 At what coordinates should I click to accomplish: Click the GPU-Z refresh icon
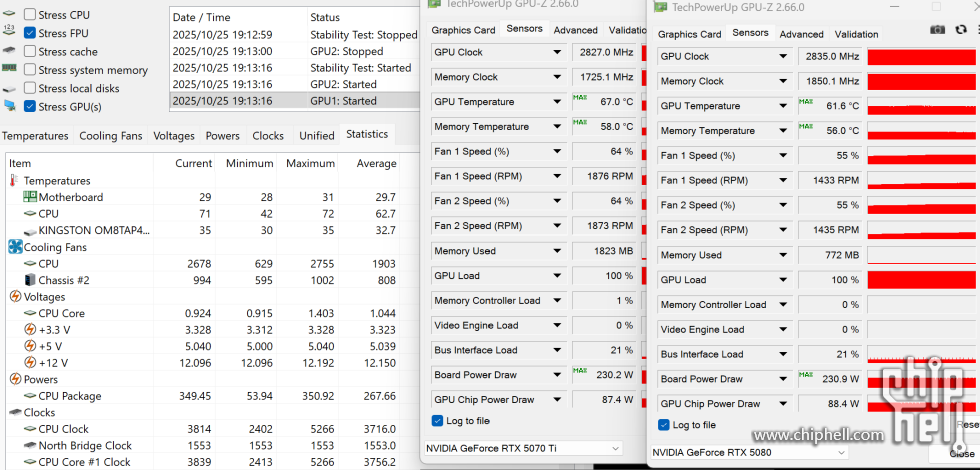coord(961,31)
